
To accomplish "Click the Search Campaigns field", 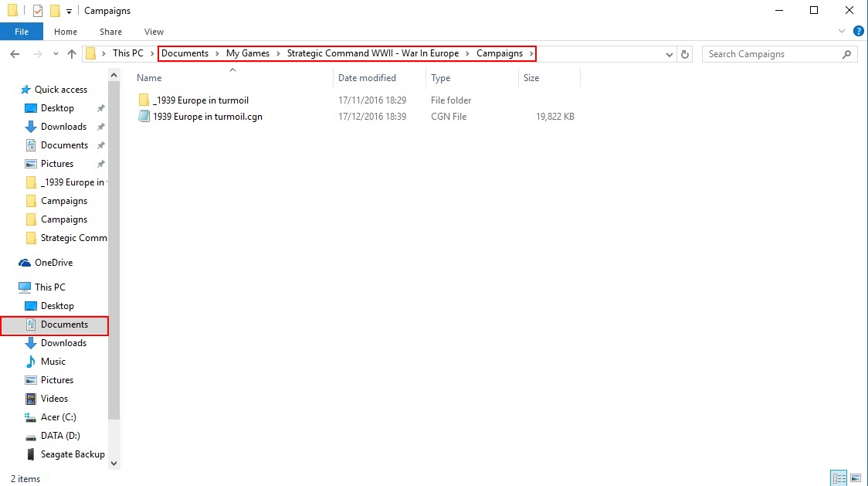I will (x=779, y=54).
